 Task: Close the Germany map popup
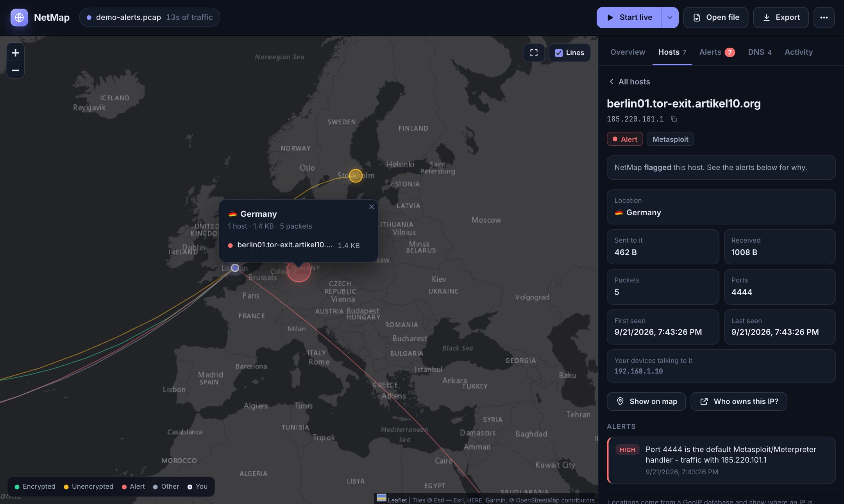(x=371, y=207)
